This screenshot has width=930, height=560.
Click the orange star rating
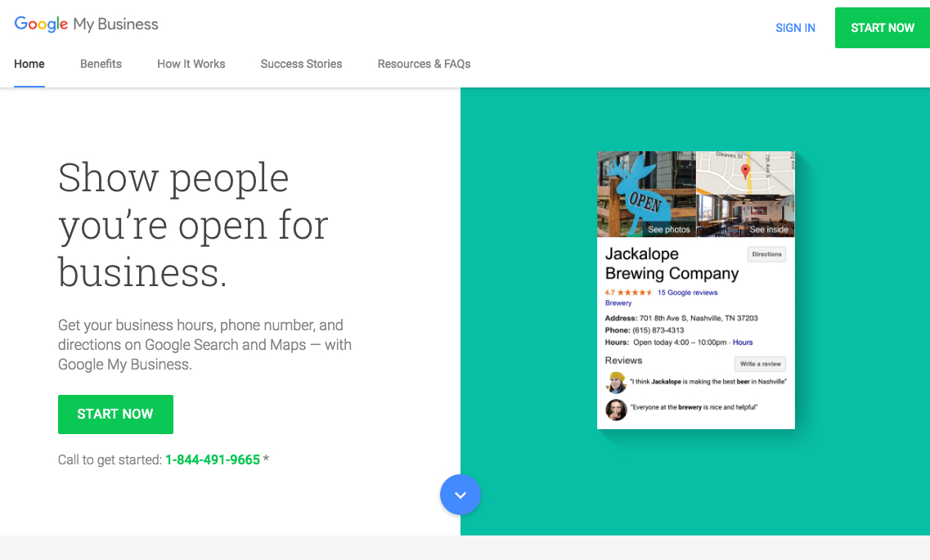click(634, 293)
